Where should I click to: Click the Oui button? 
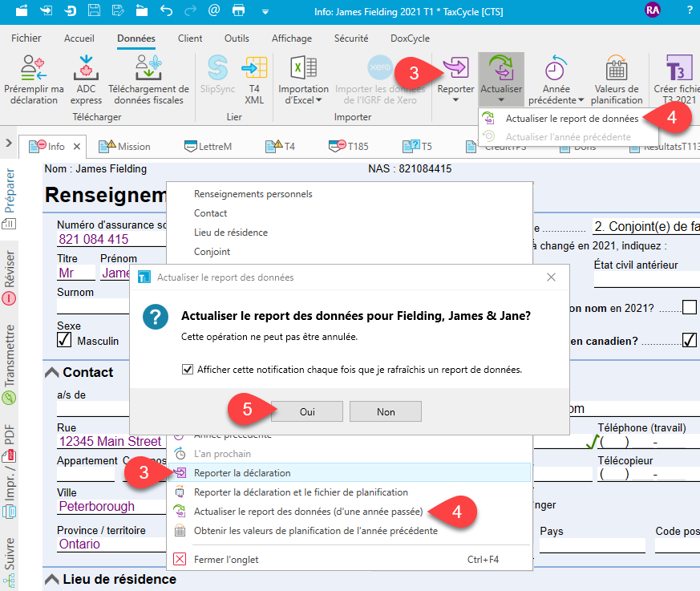click(x=307, y=411)
